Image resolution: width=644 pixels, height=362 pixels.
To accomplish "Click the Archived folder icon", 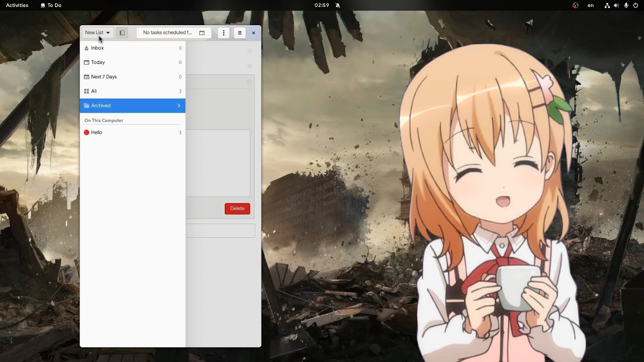I will click(87, 106).
